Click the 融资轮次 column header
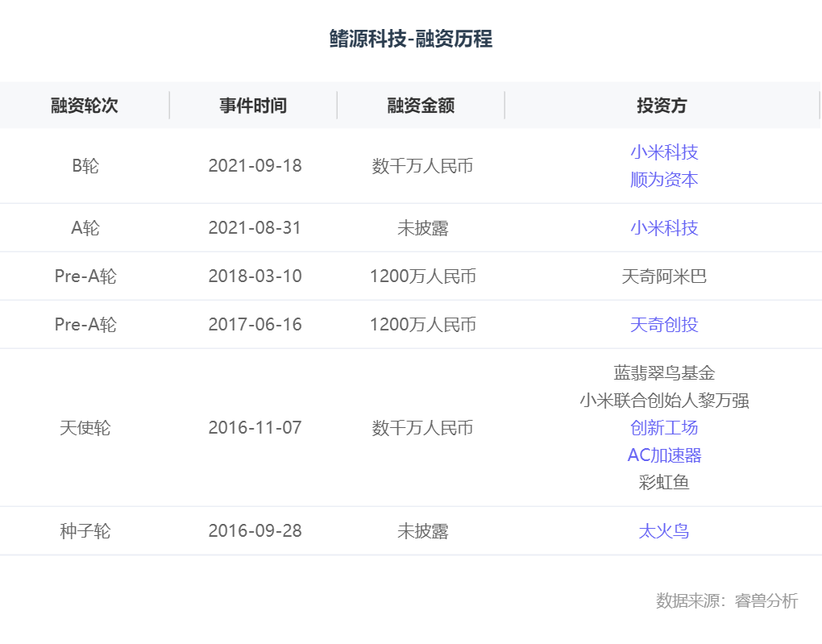The width and height of the screenshot is (822, 644). click(x=85, y=106)
